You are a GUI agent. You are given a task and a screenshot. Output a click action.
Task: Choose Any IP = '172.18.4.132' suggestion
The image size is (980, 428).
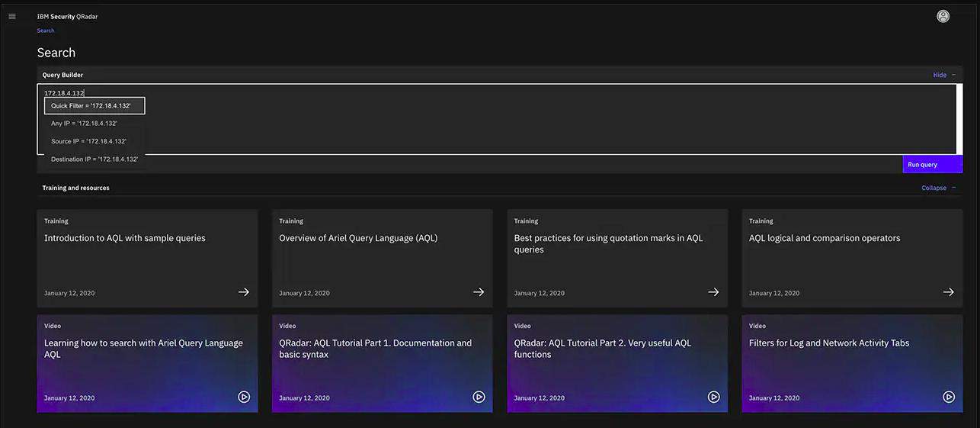click(94, 123)
